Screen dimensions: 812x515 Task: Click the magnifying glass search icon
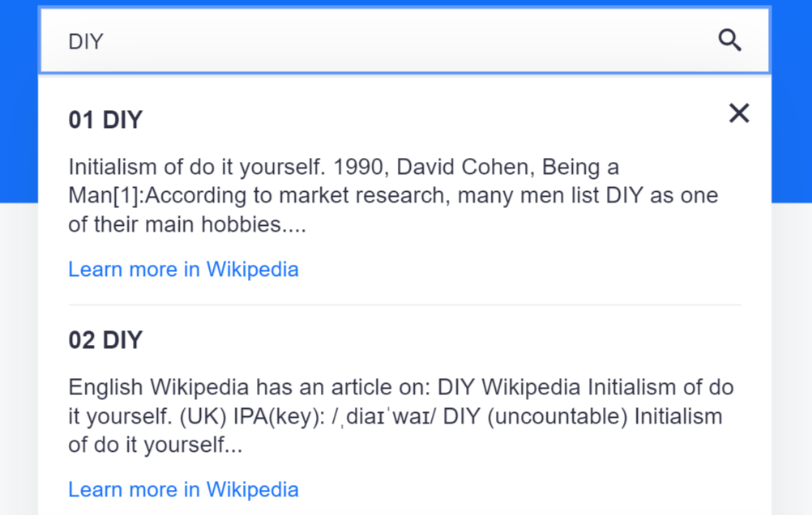pos(729,40)
